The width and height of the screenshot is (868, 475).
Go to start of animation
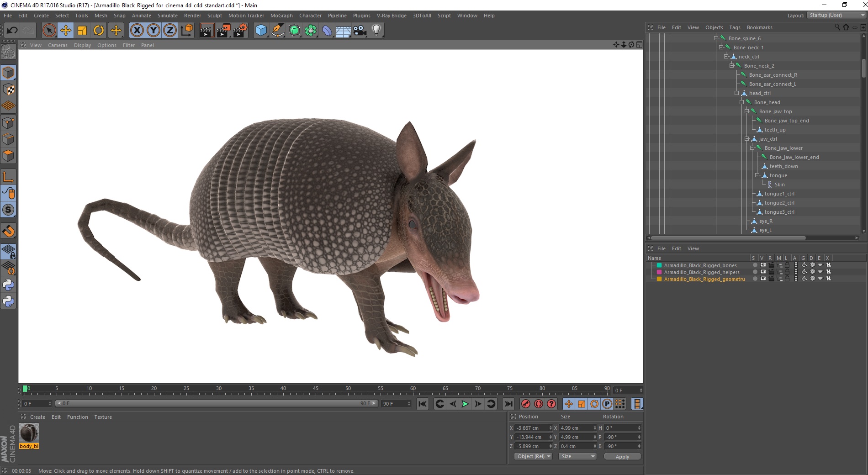click(423, 404)
